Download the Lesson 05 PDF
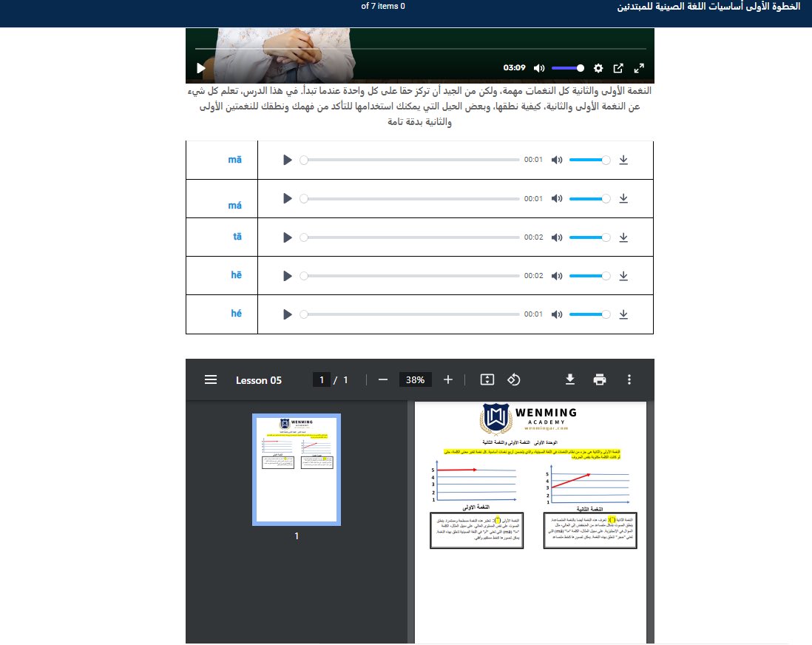 click(x=570, y=379)
